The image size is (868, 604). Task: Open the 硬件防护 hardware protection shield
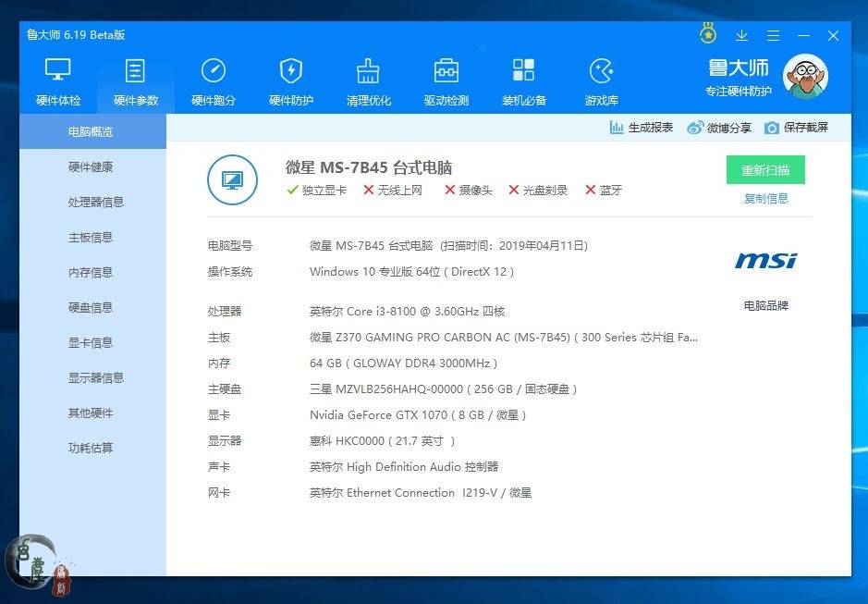[291, 71]
